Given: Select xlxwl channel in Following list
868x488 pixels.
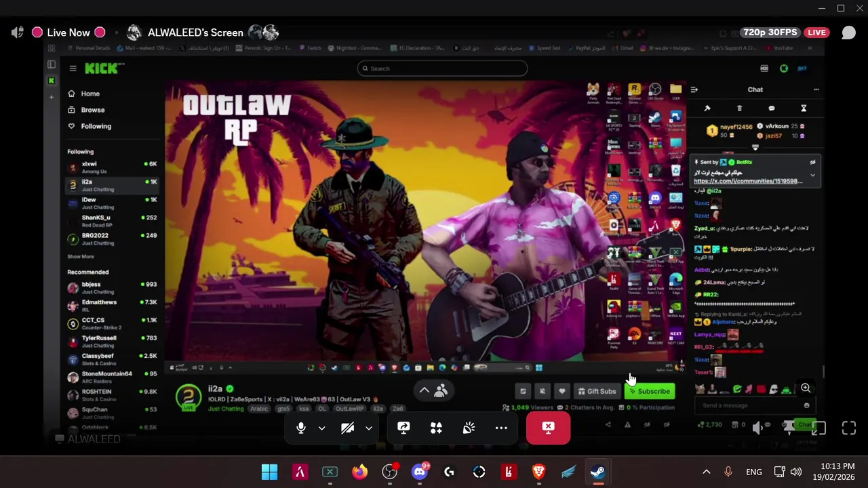Looking at the screenshot, I should 113,167.
